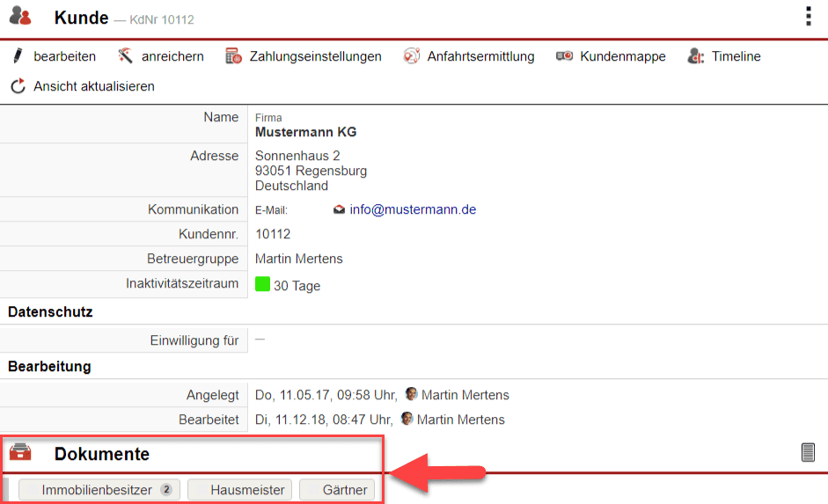Viewport: 828px width, 504px height.
Task: Click Martin Mertens name in Bearbeitet row
Action: point(460,420)
